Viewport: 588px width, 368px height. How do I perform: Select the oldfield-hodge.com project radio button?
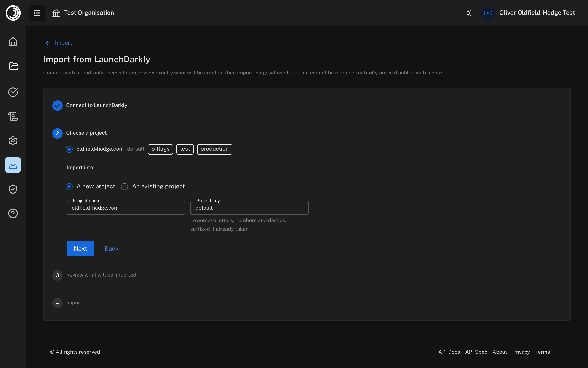point(69,149)
